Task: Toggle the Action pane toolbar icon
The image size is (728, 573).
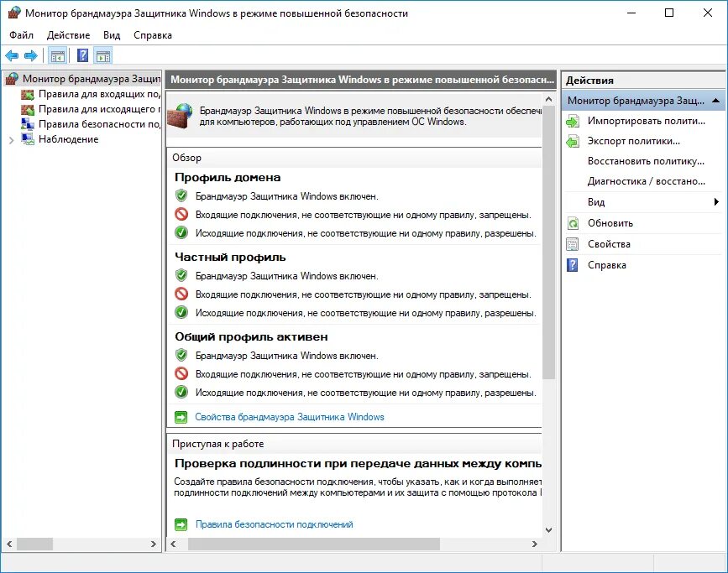Action: [x=103, y=56]
